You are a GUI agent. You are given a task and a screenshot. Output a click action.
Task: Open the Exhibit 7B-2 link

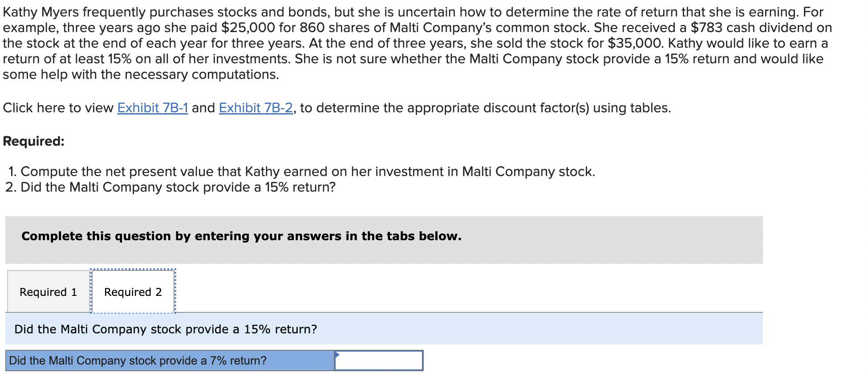pos(256,107)
